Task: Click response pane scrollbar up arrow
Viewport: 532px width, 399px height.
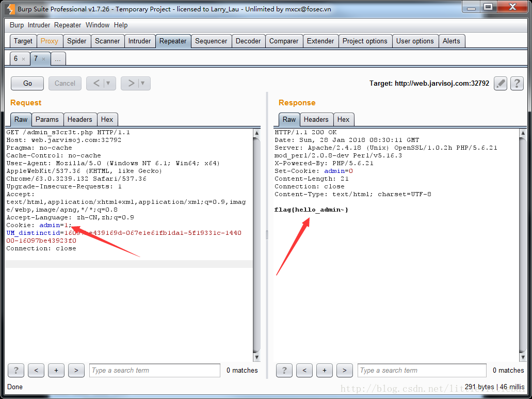Action: coord(523,133)
